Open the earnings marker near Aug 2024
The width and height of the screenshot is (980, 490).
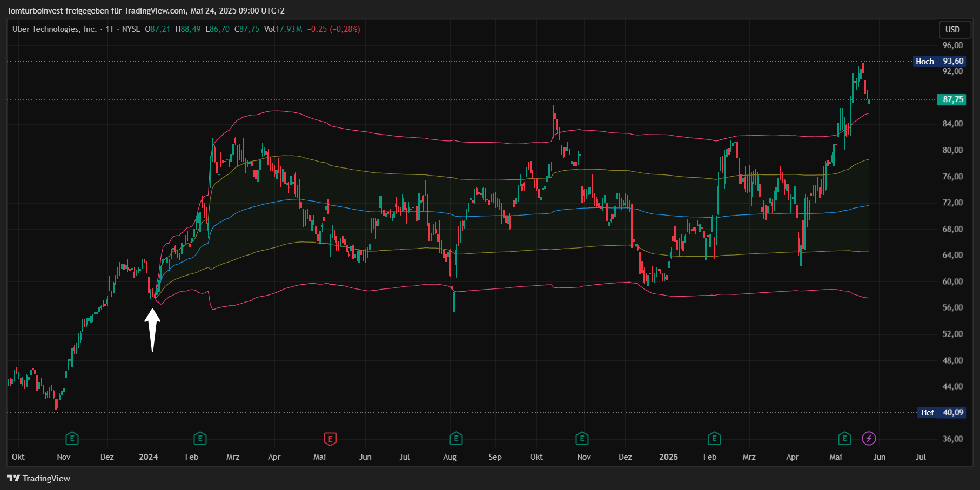(x=456, y=439)
